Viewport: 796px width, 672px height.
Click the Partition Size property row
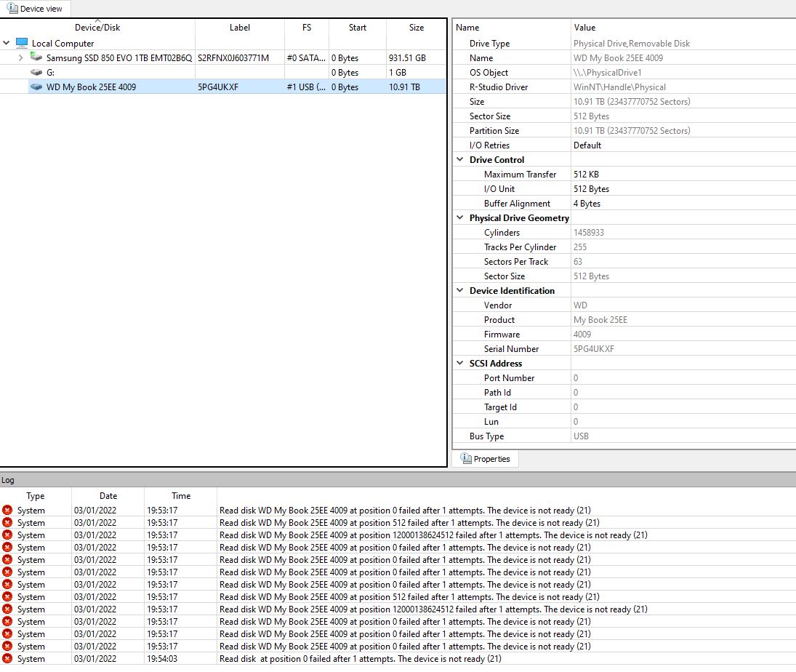pyautogui.click(x=624, y=130)
